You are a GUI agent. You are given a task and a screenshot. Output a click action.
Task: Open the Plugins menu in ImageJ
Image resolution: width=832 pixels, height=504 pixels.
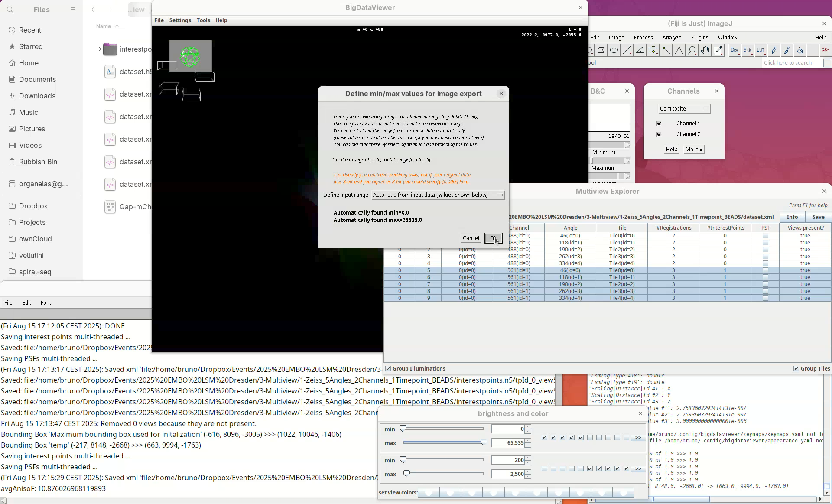[x=699, y=38]
